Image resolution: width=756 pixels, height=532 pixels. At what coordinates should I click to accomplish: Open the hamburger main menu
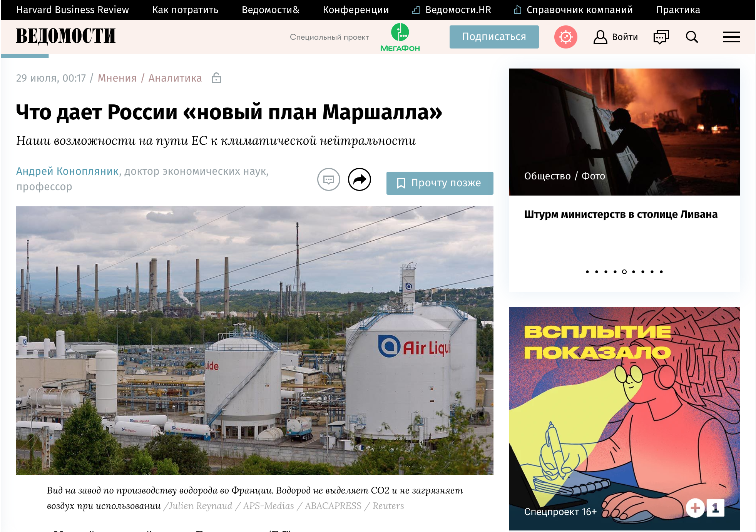(x=731, y=37)
